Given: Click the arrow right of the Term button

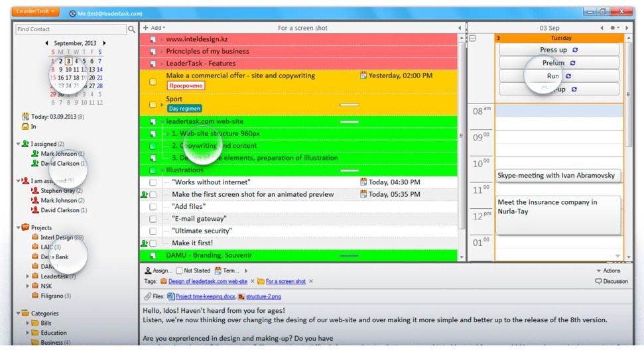Looking at the screenshot, I should [x=246, y=270].
